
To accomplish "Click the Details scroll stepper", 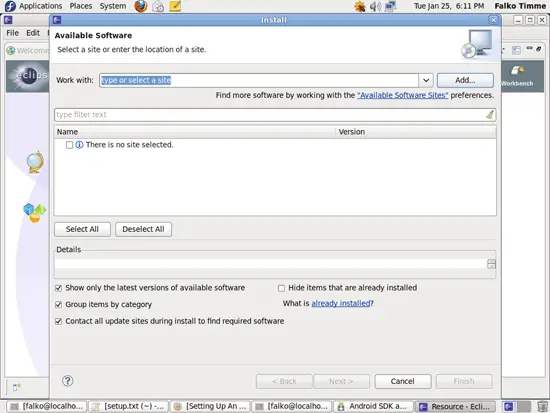I will [x=491, y=264].
